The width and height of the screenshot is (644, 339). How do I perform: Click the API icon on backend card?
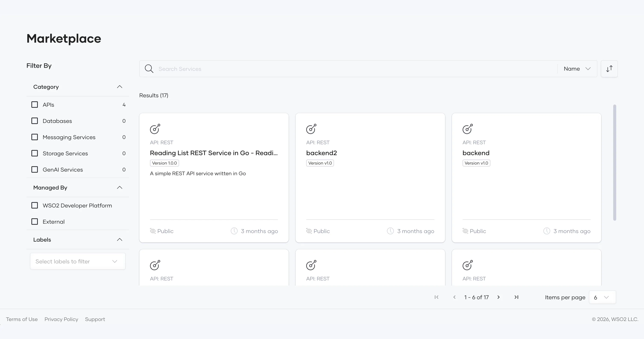[468, 129]
